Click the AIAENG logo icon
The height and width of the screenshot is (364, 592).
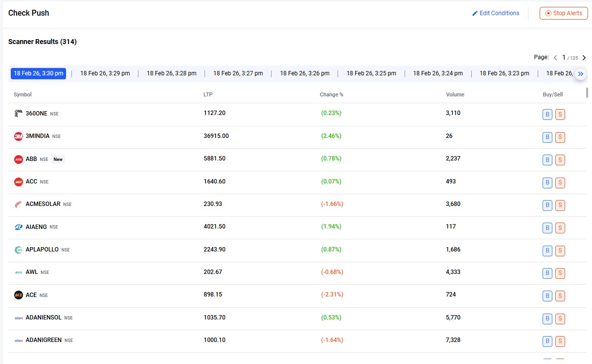click(19, 227)
